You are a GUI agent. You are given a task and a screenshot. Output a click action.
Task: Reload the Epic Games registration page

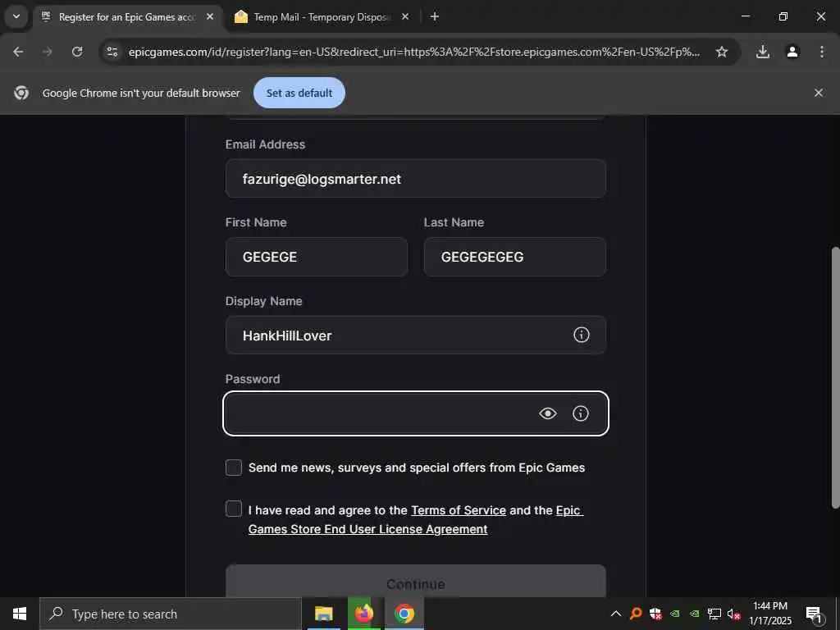(77, 52)
